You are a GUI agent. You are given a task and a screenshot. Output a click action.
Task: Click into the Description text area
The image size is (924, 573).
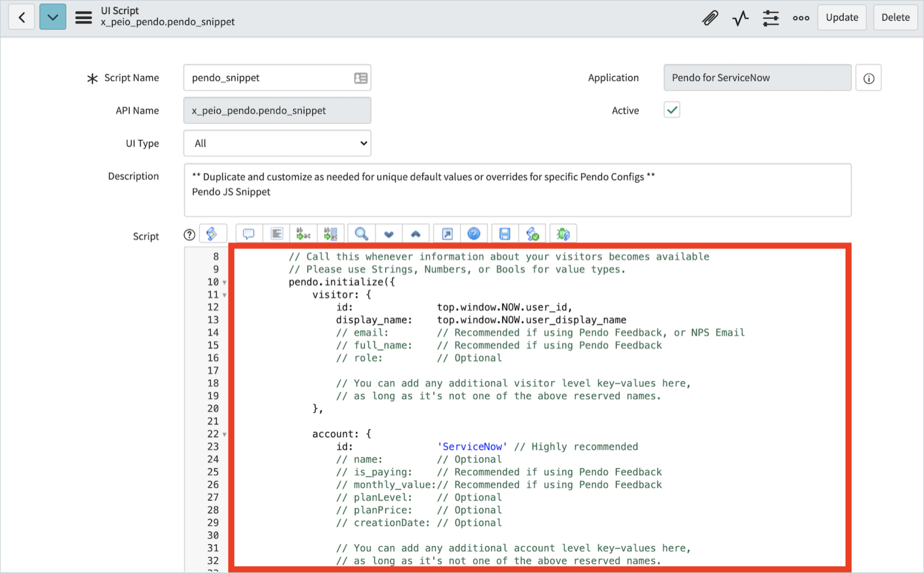coord(517,190)
